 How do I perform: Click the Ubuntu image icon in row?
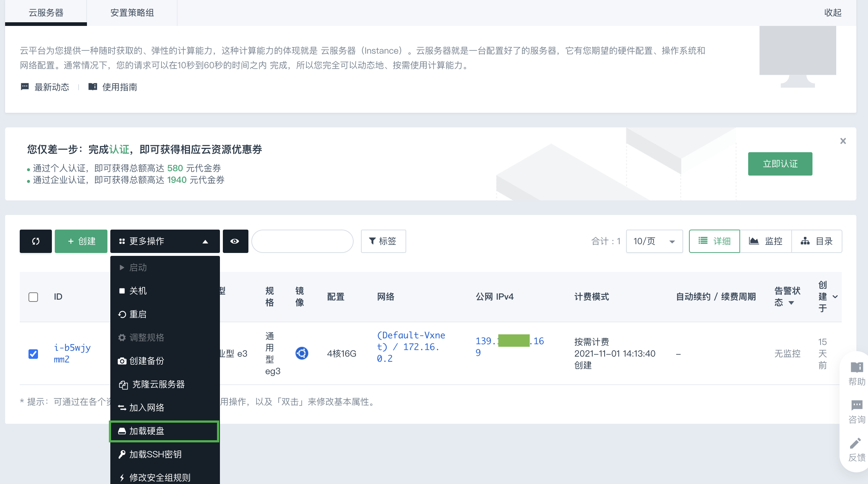point(302,353)
